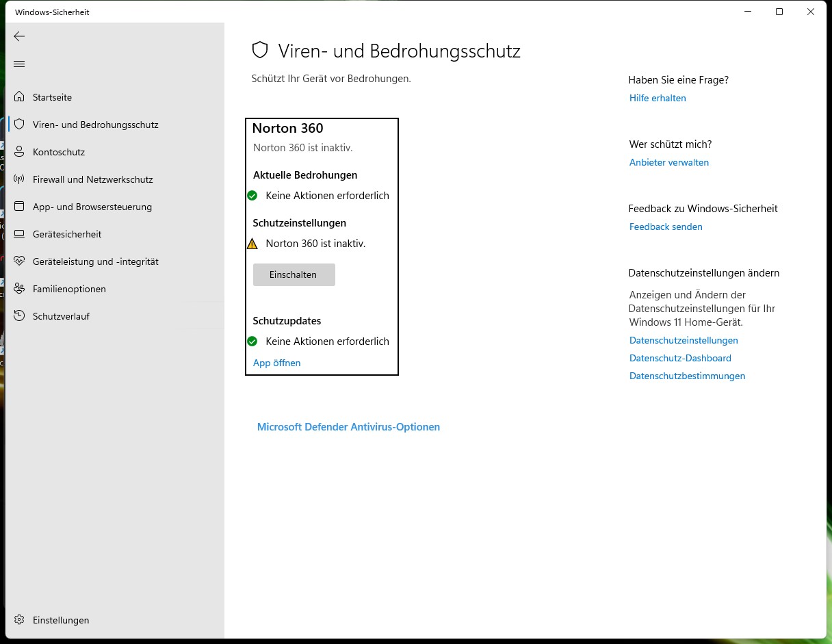Click the Geräteleistung heart icon
This screenshot has height=644, width=832.
coord(19,261)
